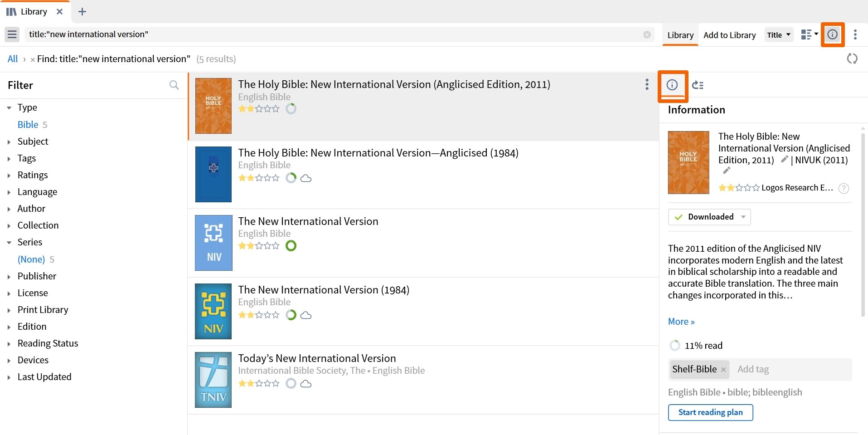The image size is (868, 435).
Task: Open the Title sort dropdown
Action: pyautogui.click(x=779, y=35)
